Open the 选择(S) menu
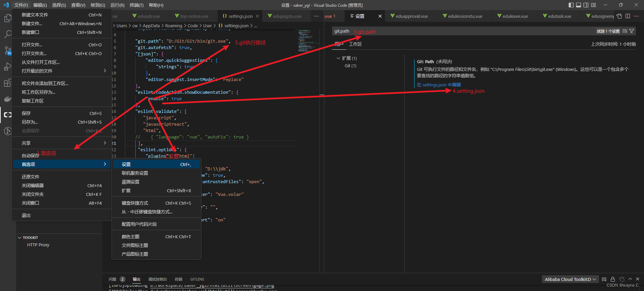Image resolution: width=644 pixels, height=291 pixels. click(x=59, y=5)
